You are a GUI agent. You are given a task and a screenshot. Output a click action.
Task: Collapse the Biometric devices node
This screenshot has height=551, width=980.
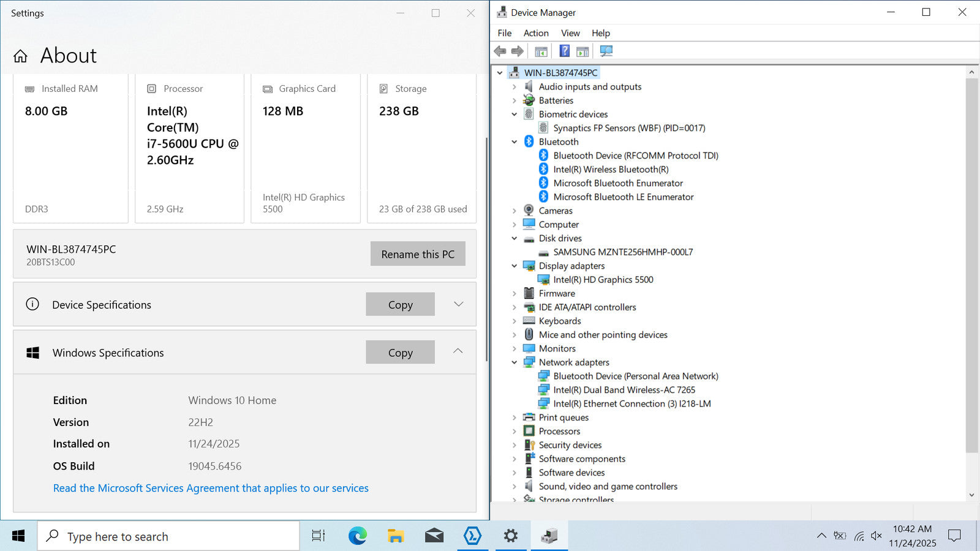pos(514,114)
